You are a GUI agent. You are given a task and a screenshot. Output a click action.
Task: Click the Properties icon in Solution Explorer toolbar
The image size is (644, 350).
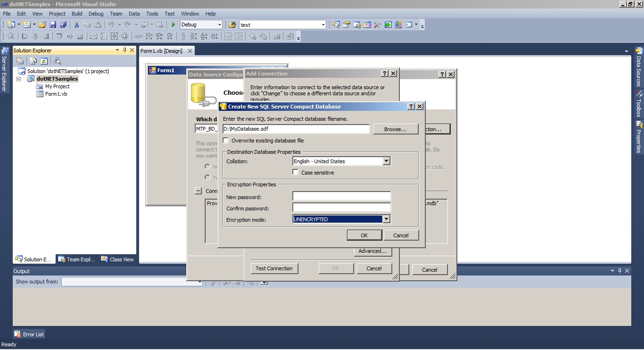[x=20, y=61]
